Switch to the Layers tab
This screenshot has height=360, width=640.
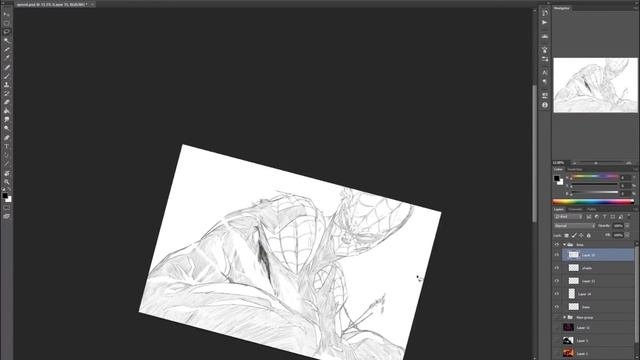click(x=559, y=209)
